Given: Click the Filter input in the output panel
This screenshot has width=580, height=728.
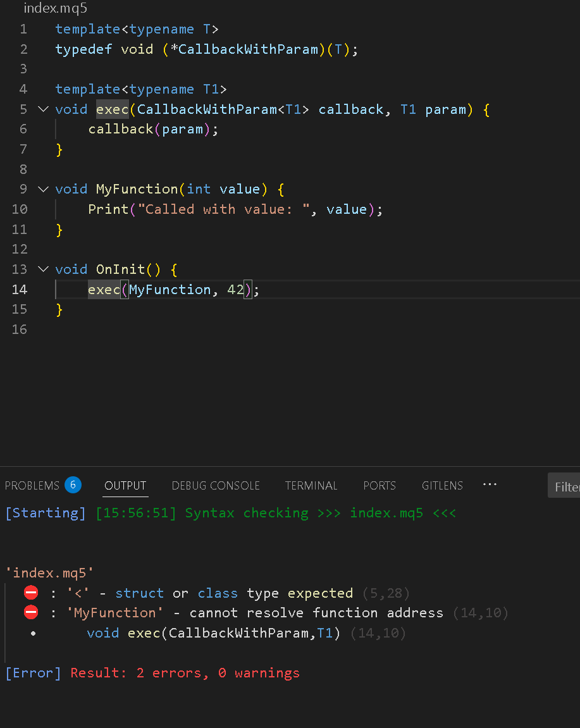Looking at the screenshot, I should point(566,486).
